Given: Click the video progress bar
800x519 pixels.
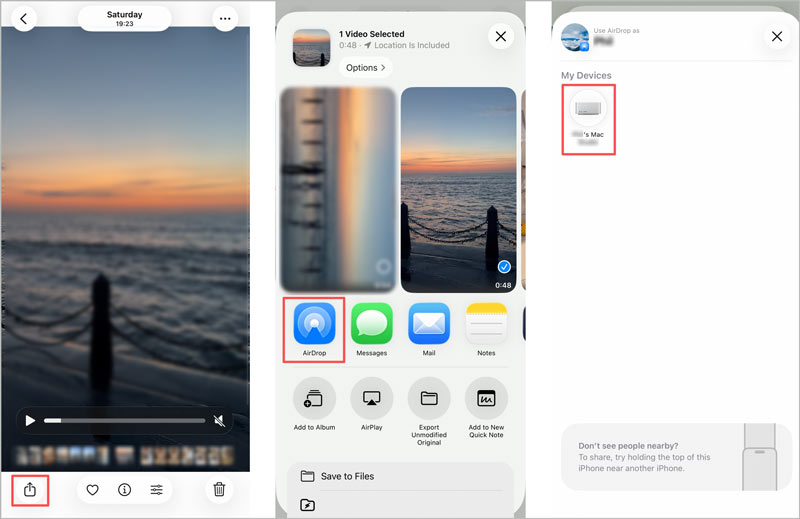Looking at the screenshot, I should click(124, 421).
